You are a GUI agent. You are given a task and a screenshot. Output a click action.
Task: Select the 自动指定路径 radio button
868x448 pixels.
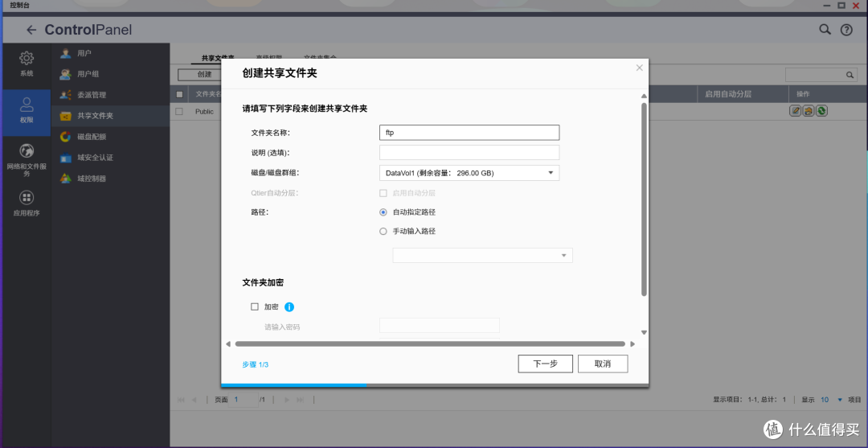click(x=383, y=212)
